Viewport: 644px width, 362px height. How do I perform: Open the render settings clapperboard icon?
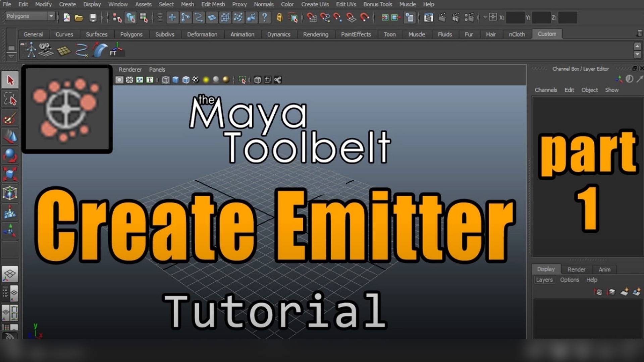coord(469,17)
